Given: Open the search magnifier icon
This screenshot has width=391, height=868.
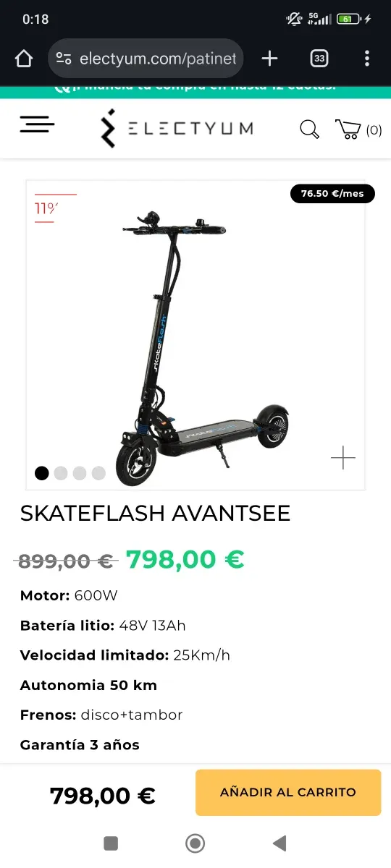Looking at the screenshot, I should click(309, 129).
